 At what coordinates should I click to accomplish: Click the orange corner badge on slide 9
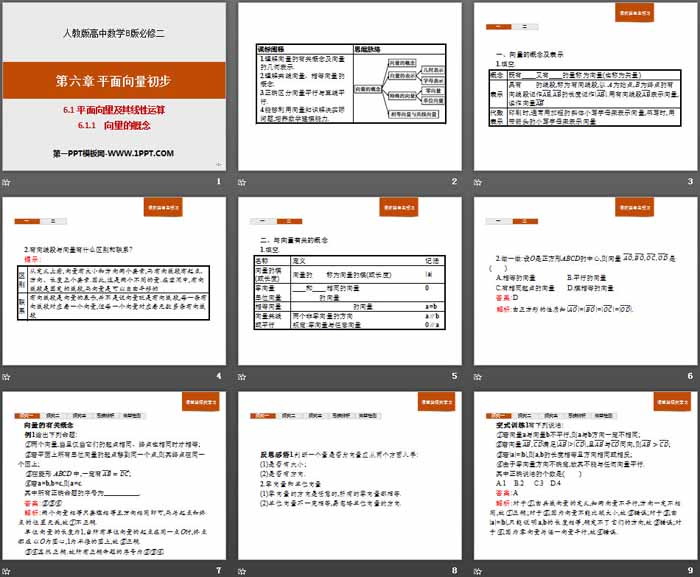pyautogui.click(x=672, y=402)
